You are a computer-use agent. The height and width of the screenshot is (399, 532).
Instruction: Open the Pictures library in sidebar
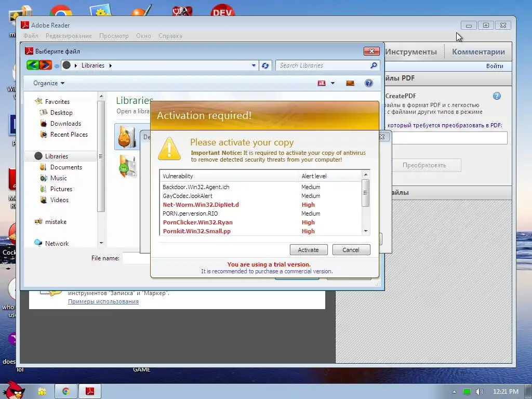(x=61, y=189)
